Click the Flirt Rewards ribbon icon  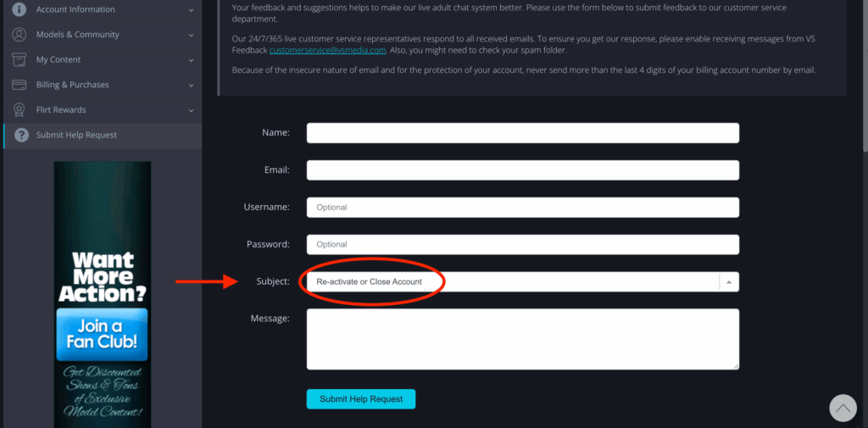pyautogui.click(x=19, y=110)
